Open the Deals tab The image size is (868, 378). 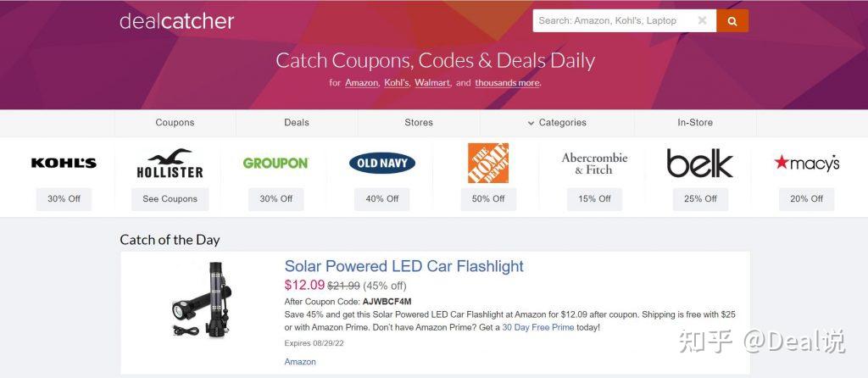(x=297, y=123)
